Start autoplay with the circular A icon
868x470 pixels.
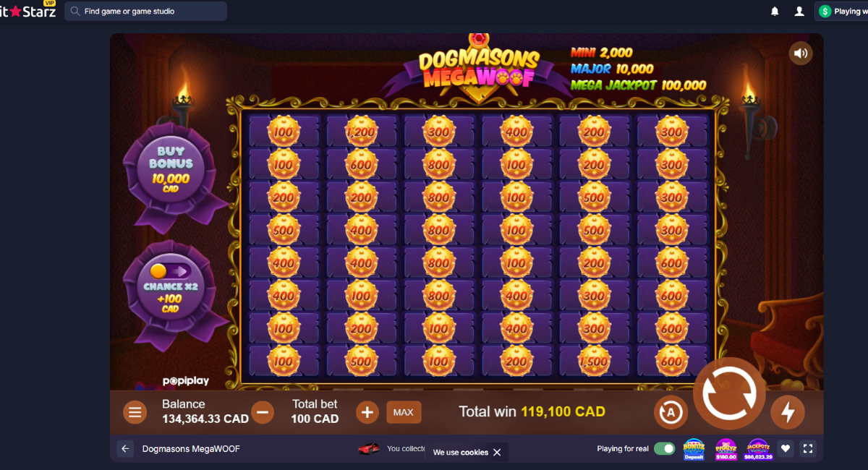point(671,412)
